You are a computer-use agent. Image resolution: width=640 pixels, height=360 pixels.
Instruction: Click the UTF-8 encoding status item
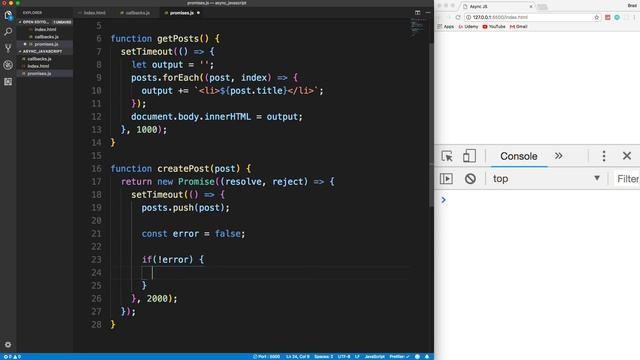coord(344,357)
